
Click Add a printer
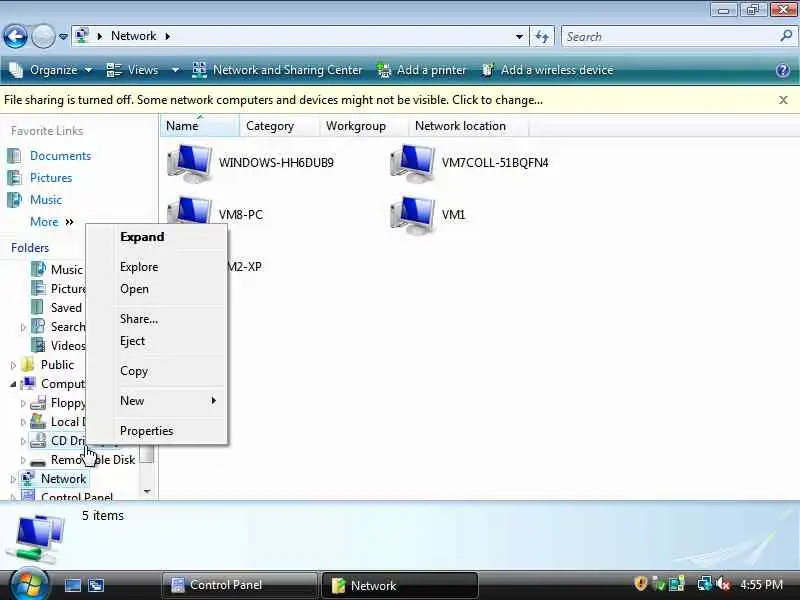coord(421,70)
